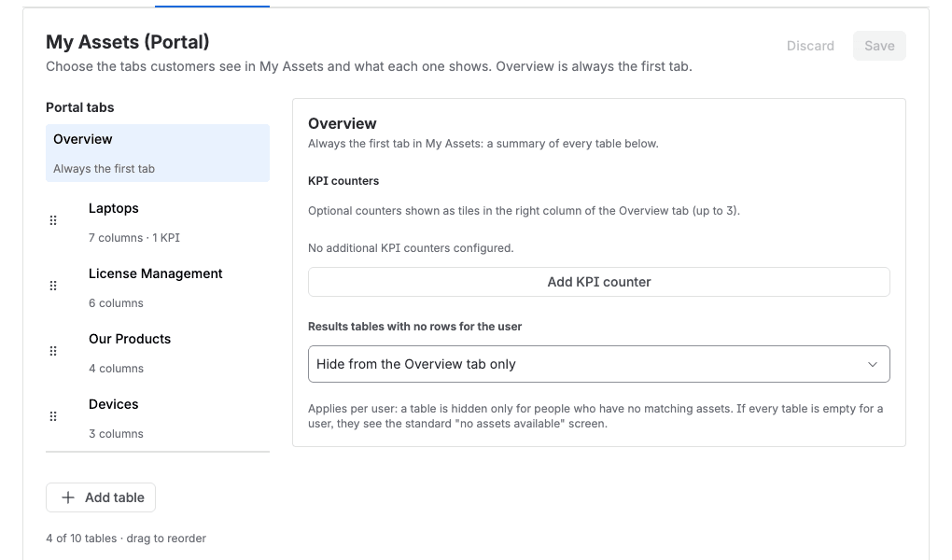Screen dimensions: 952x560
Task: Click the 'Portal tabs' label
Action: click(x=80, y=107)
